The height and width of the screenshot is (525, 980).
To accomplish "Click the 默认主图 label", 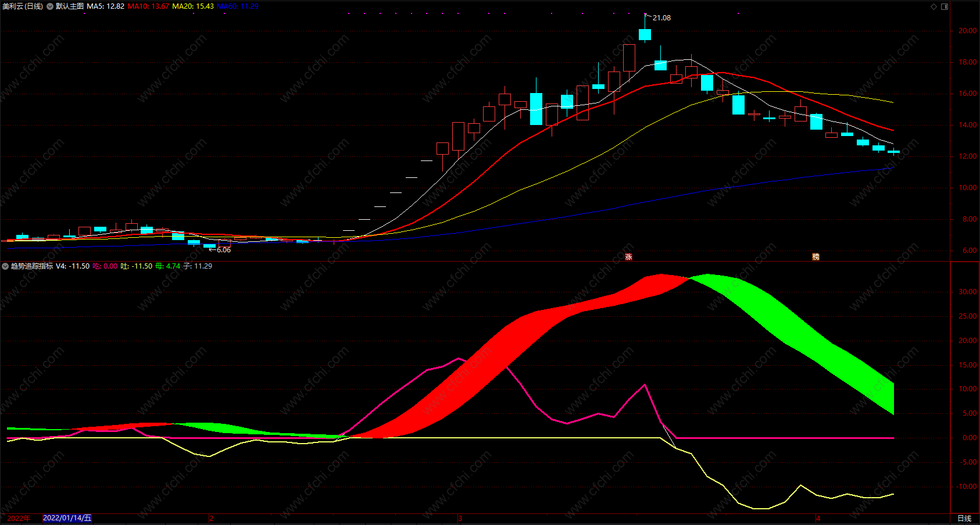I will tap(70, 6).
